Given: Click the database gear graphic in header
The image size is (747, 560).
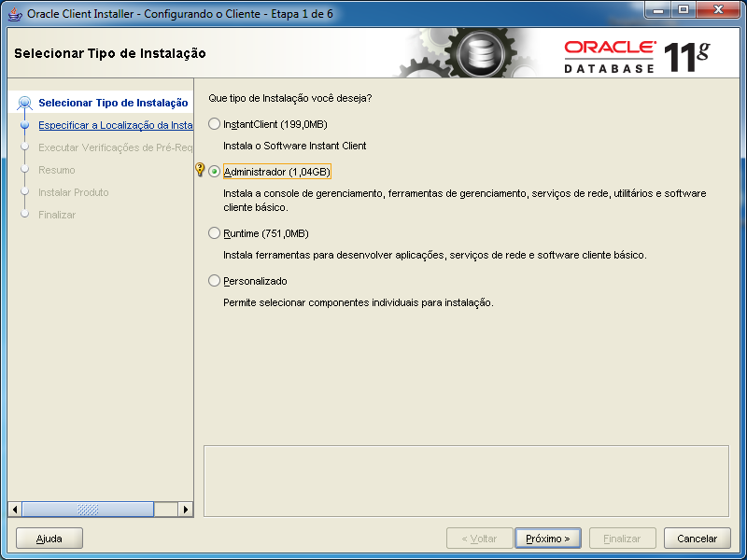Looking at the screenshot, I should click(480, 53).
